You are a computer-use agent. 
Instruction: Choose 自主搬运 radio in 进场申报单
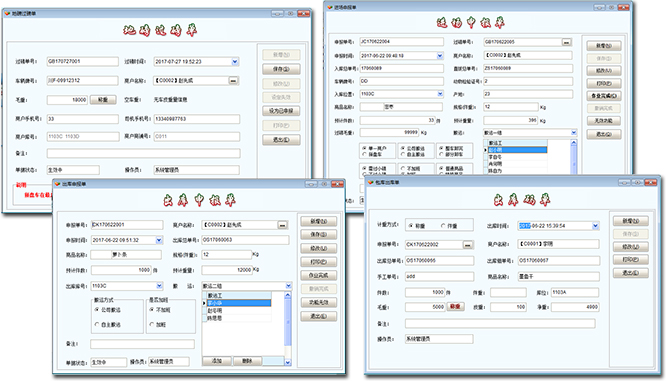tap(403, 154)
